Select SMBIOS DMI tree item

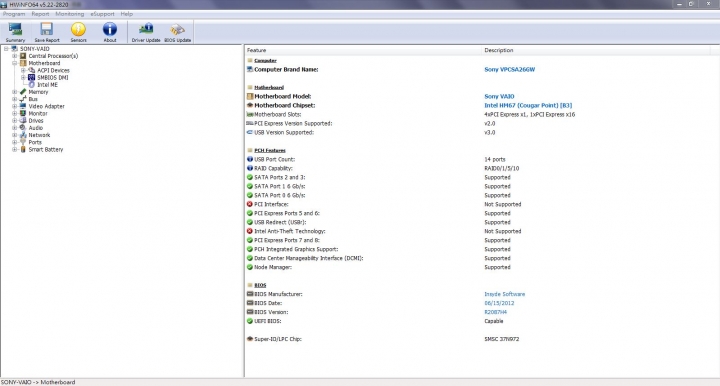[x=53, y=78]
